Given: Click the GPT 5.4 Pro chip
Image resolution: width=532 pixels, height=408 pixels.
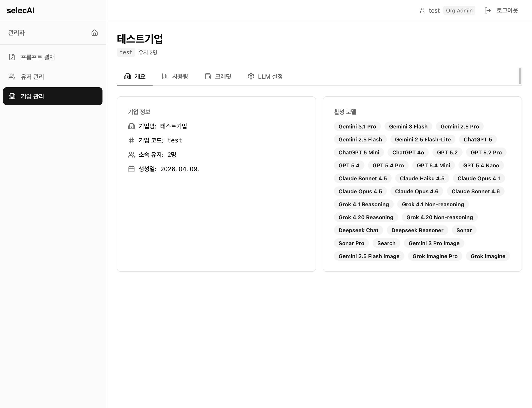Looking at the screenshot, I should point(388,165).
